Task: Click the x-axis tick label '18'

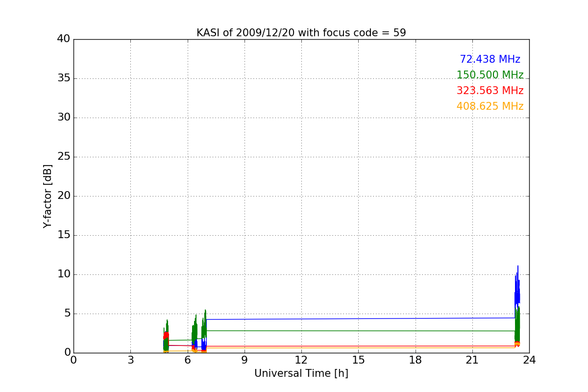Action: click(416, 361)
